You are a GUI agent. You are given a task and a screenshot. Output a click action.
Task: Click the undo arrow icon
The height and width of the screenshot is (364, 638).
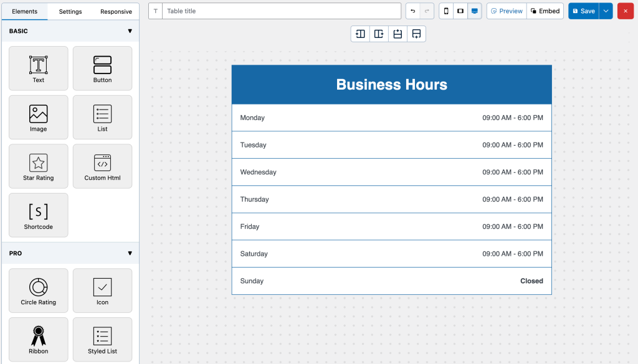413,11
